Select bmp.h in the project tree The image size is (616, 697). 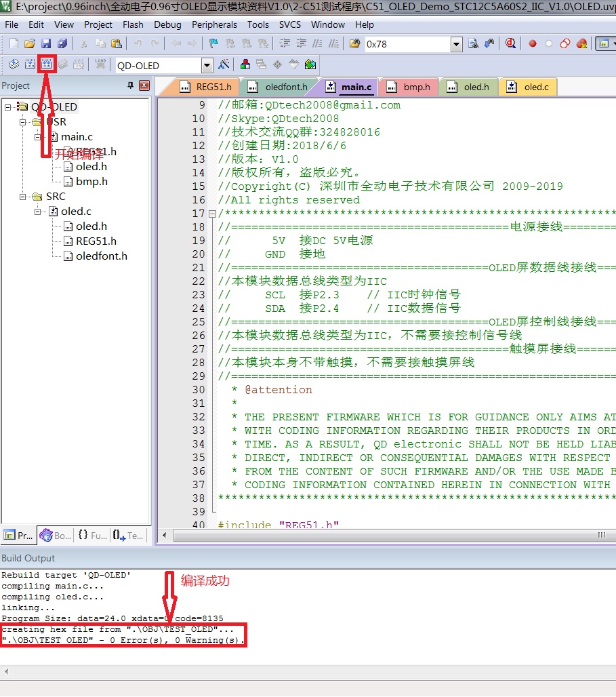91,182
